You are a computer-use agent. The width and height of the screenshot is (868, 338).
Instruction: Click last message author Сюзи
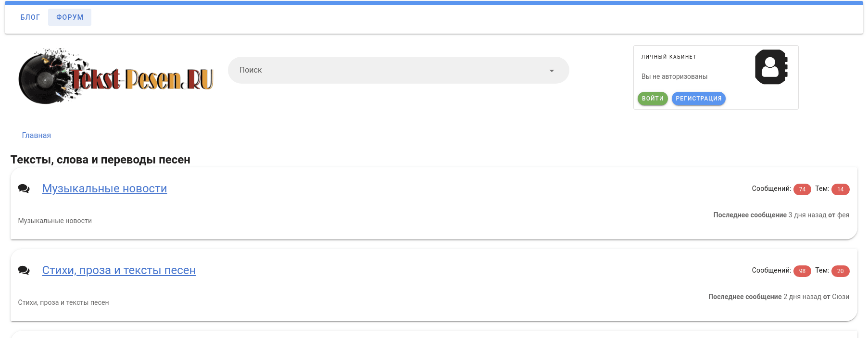pyautogui.click(x=841, y=297)
